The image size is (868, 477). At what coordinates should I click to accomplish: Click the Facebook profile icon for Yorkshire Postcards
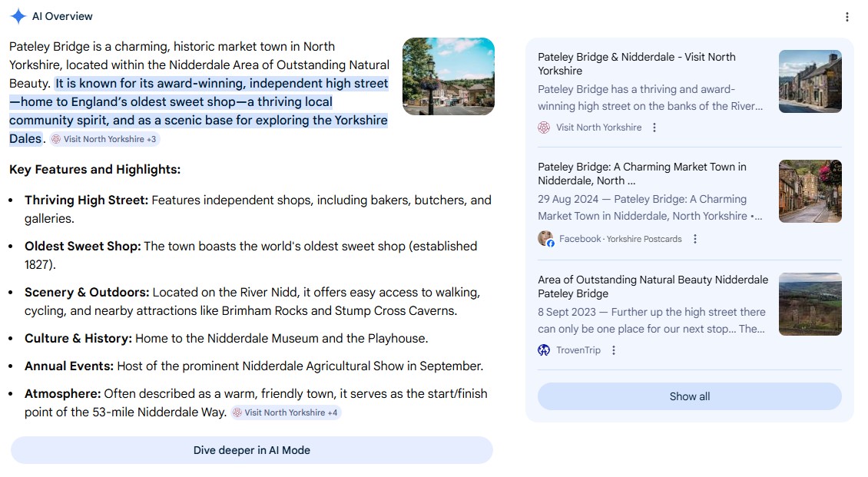[x=545, y=239]
